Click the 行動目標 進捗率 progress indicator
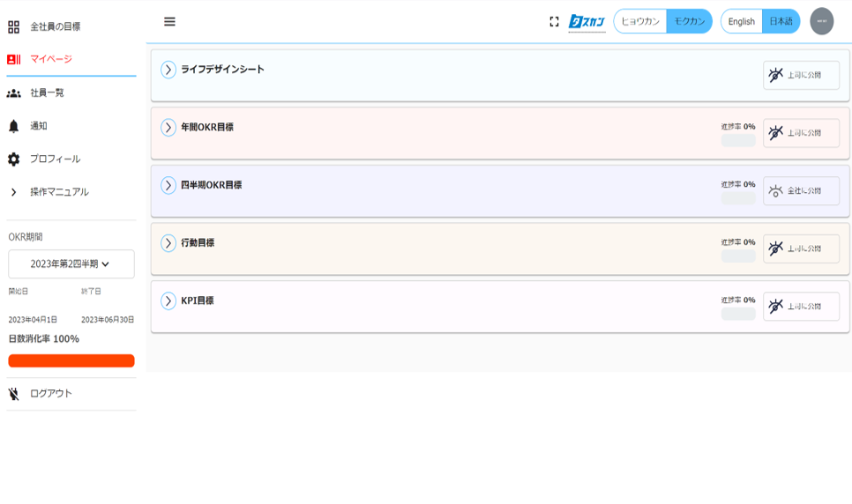The width and height of the screenshot is (852, 504). pos(738,256)
